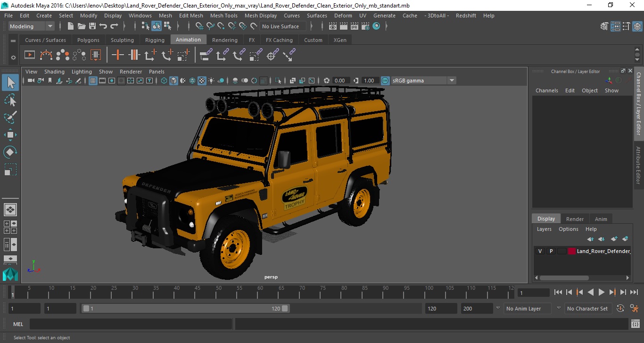Toggle the color management ON button
Viewport: 644px width, 343px height.
[385, 81]
